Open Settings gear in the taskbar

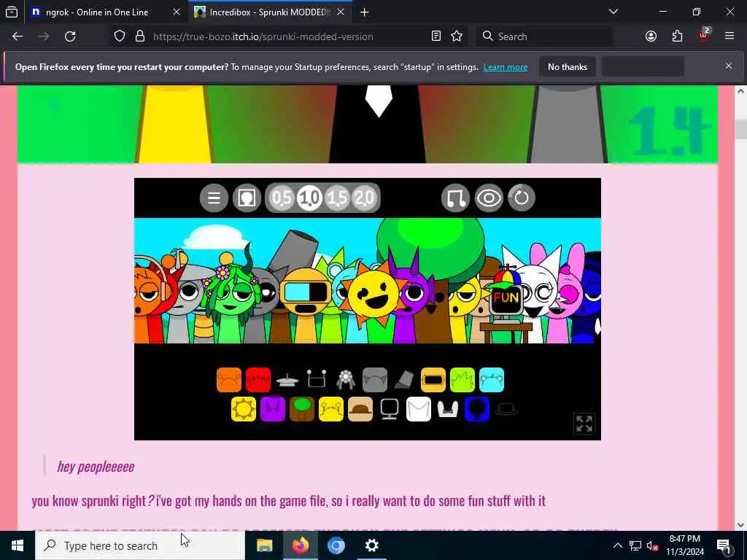coord(371,545)
